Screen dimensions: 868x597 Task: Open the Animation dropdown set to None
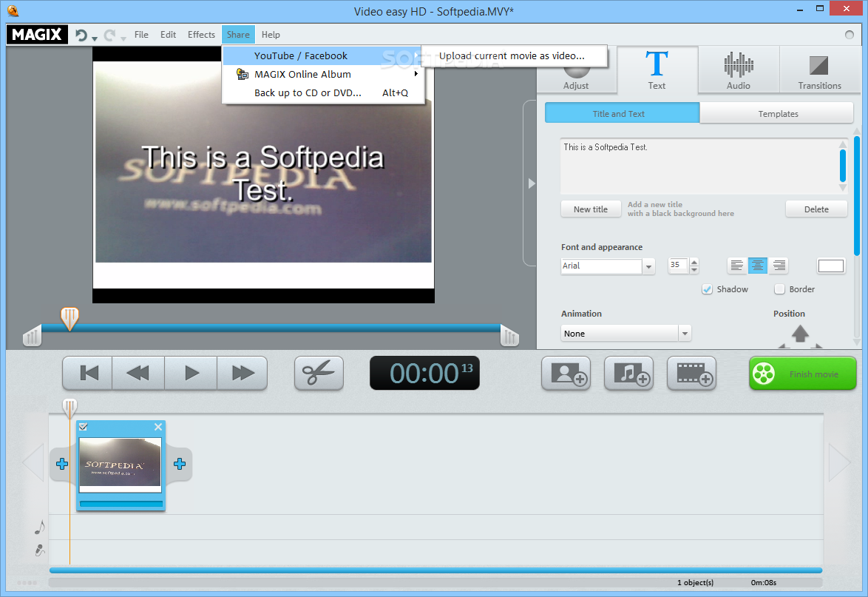click(625, 334)
